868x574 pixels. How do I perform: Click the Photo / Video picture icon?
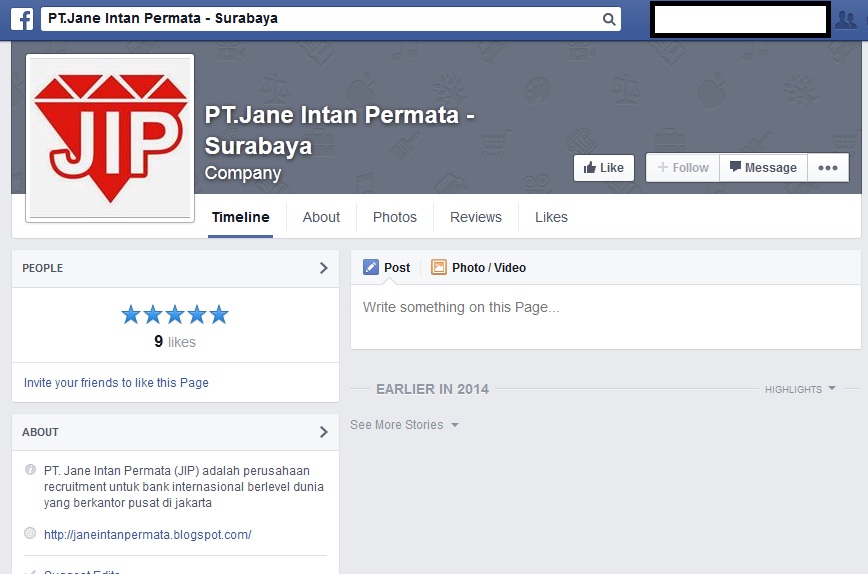pos(438,267)
